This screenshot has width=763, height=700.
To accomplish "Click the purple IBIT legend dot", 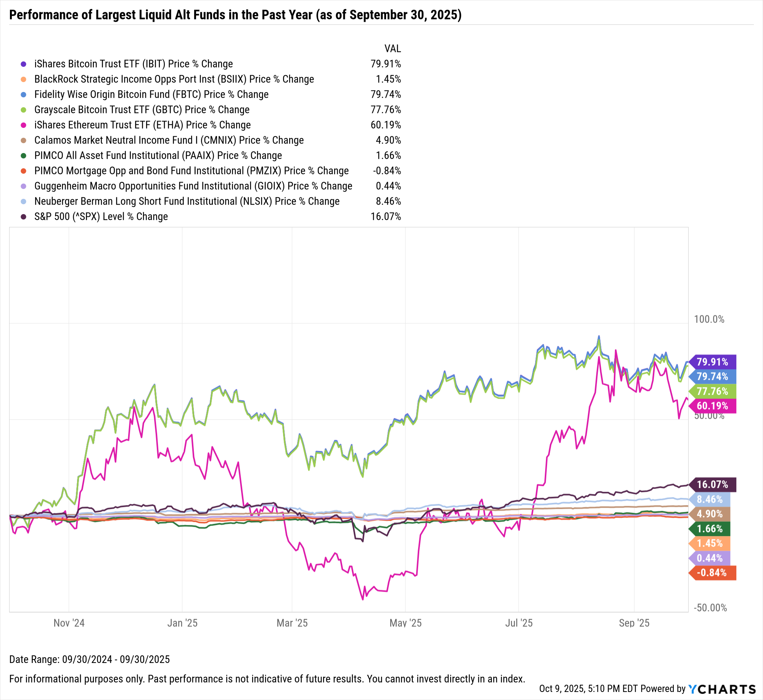I will [24, 64].
